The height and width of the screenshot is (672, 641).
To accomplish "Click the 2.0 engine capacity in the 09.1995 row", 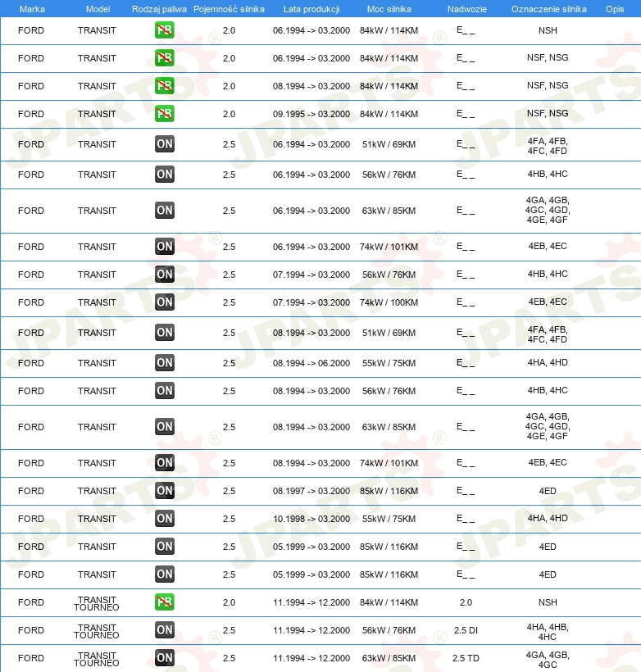I will coord(229,114).
